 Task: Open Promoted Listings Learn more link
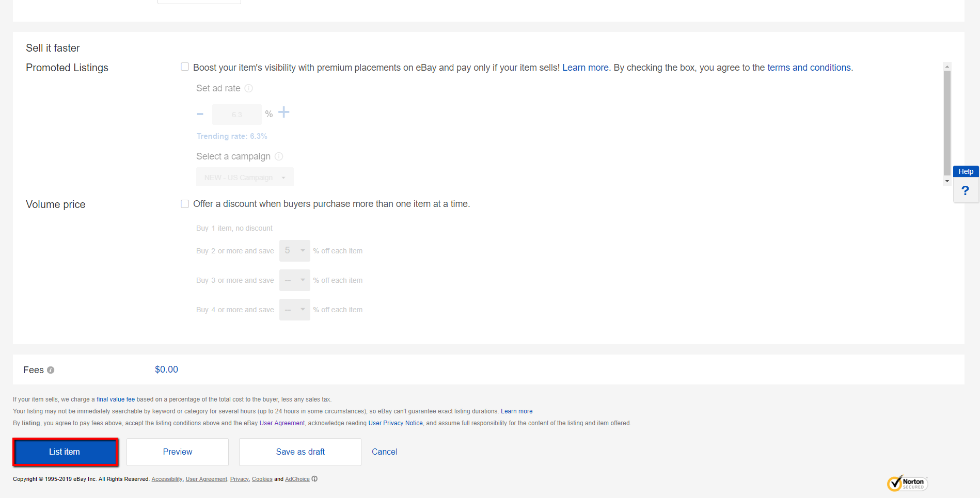point(586,68)
